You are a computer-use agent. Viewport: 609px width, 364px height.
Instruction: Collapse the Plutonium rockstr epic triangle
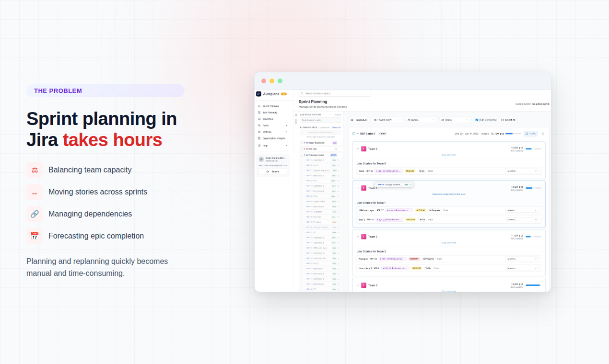tap(304, 155)
